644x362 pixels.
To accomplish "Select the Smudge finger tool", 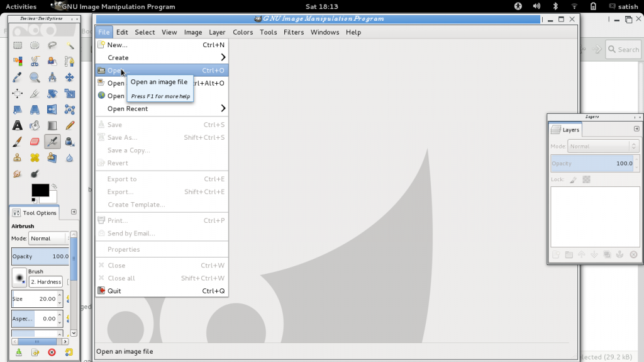I will pos(17,174).
